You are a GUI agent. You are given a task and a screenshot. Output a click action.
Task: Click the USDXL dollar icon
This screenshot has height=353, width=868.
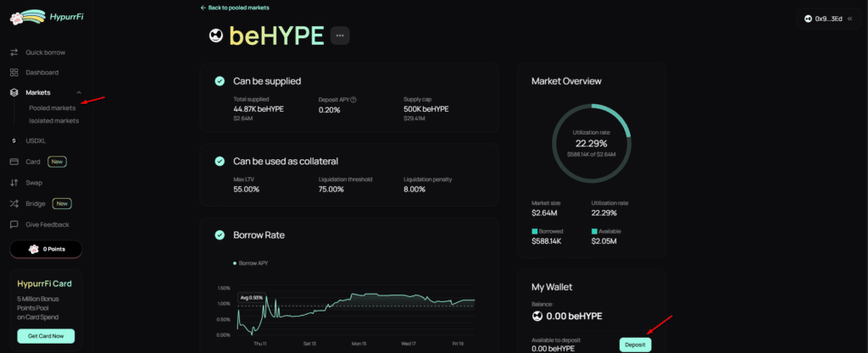(x=14, y=141)
